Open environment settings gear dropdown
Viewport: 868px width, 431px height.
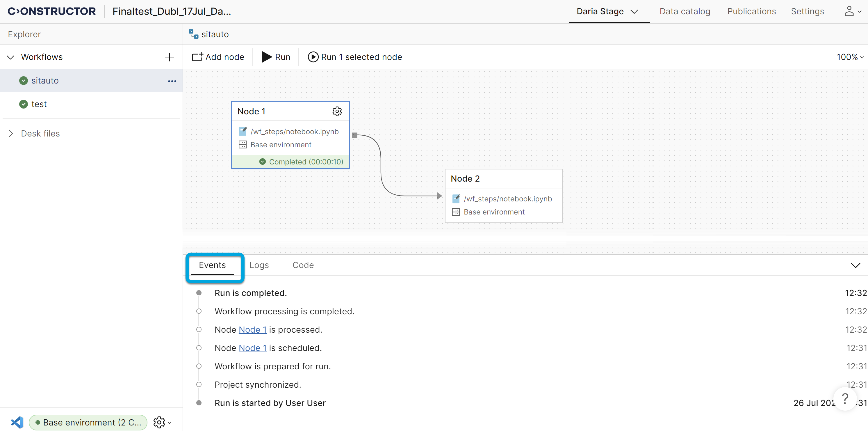pyautogui.click(x=162, y=422)
